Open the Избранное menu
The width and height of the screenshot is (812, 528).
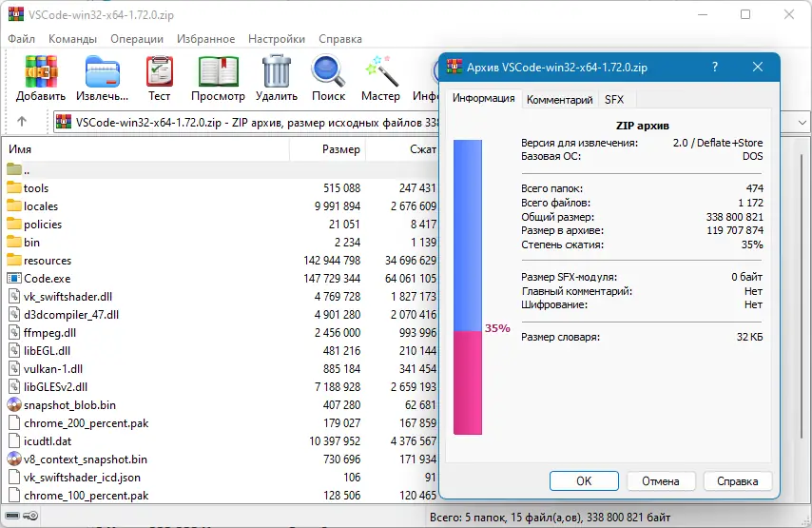tap(205, 39)
